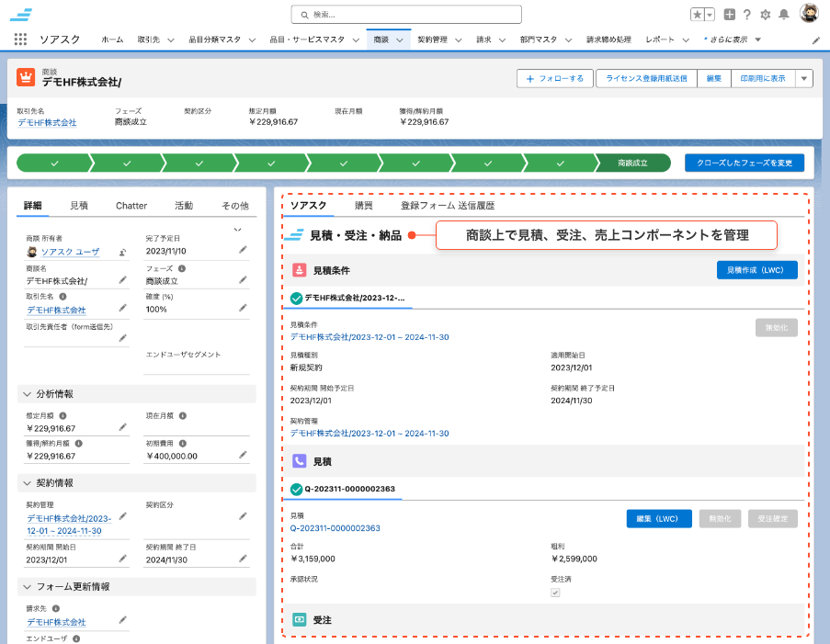This screenshot has width=830, height=644.
Task: Edit 取引先責任者 pencil icon
Action: click(123, 338)
